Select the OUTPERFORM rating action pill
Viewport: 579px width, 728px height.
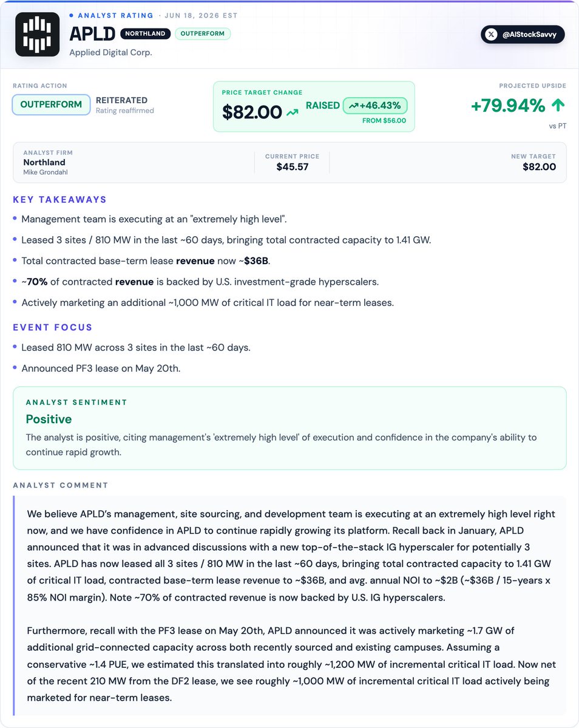(51, 104)
